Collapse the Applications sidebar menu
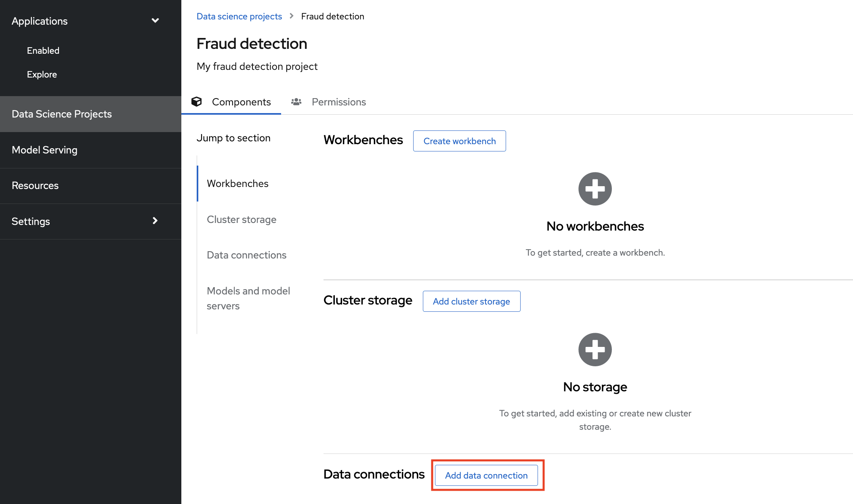 (155, 20)
